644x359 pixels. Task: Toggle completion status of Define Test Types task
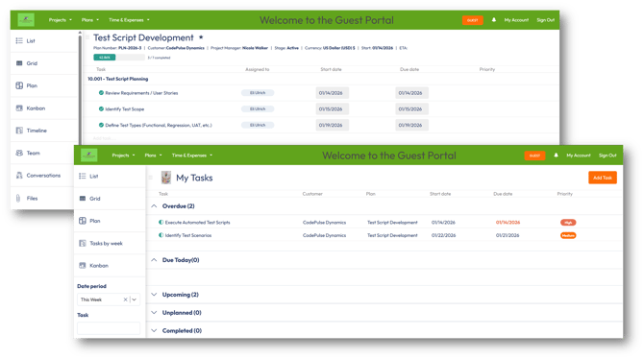click(x=101, y=125)
